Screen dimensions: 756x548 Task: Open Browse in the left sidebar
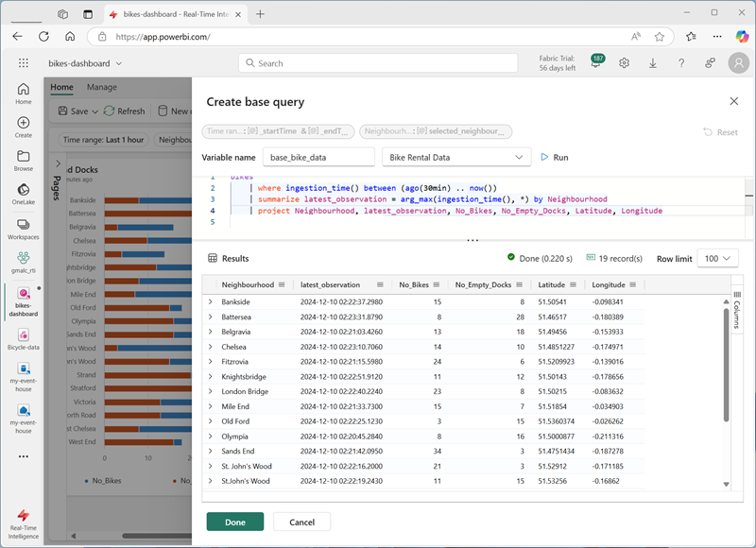tap(23, 161)
